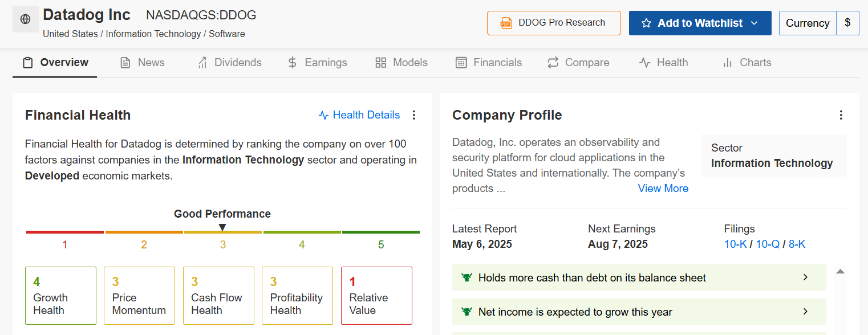Viewport: 868px width, 335px height.
Task: Click the performance marker triangle on scale
Action: pos(222,227)
